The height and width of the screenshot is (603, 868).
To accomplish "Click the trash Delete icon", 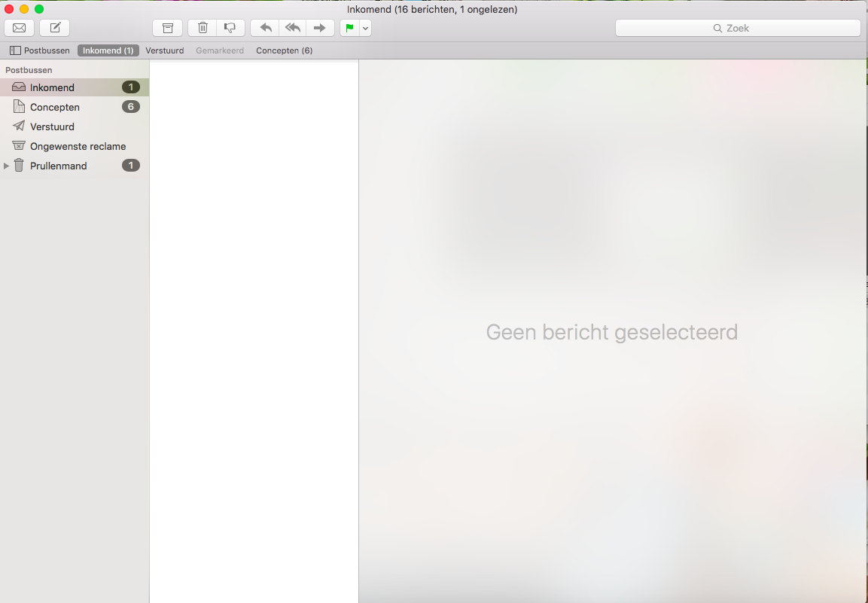I will coord(203,28).
